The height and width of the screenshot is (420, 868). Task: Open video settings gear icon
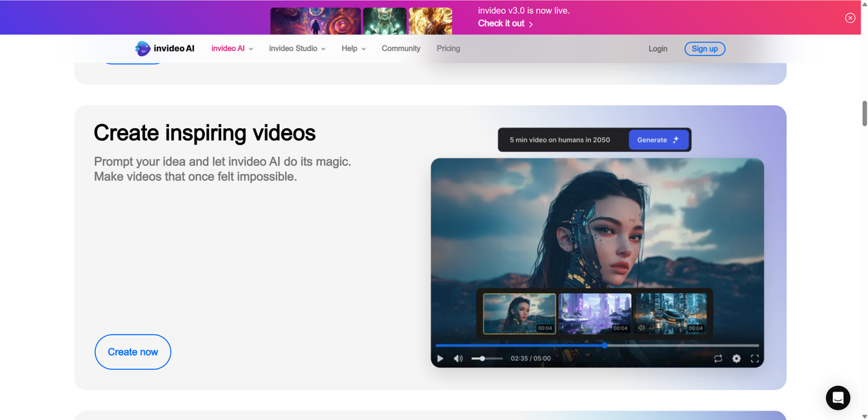click(x=736, y=358)
